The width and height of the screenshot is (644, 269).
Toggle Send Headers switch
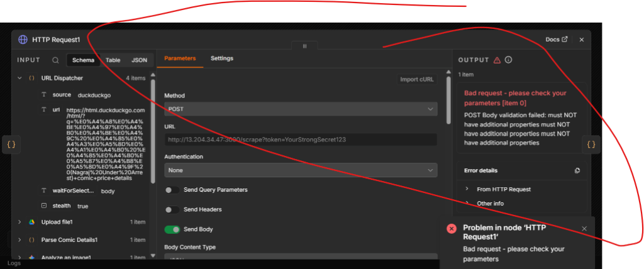point(172,210)
